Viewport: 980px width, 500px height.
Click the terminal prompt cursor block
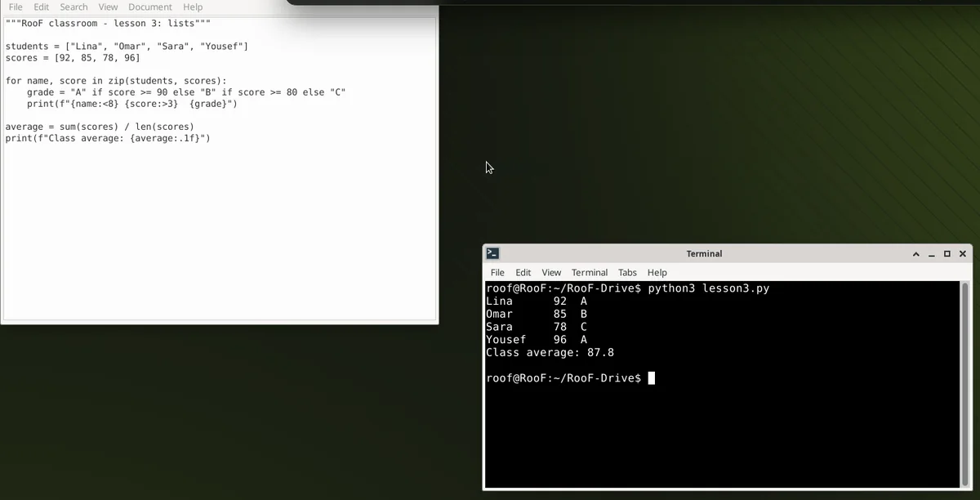pos(651,378)
